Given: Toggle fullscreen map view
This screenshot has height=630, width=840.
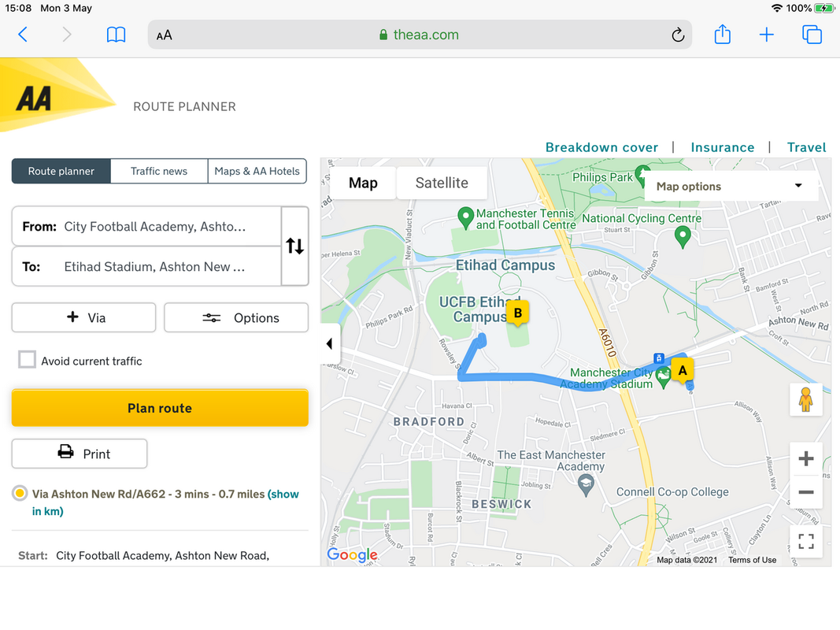Looking at the screenshot, I should 805,541.
